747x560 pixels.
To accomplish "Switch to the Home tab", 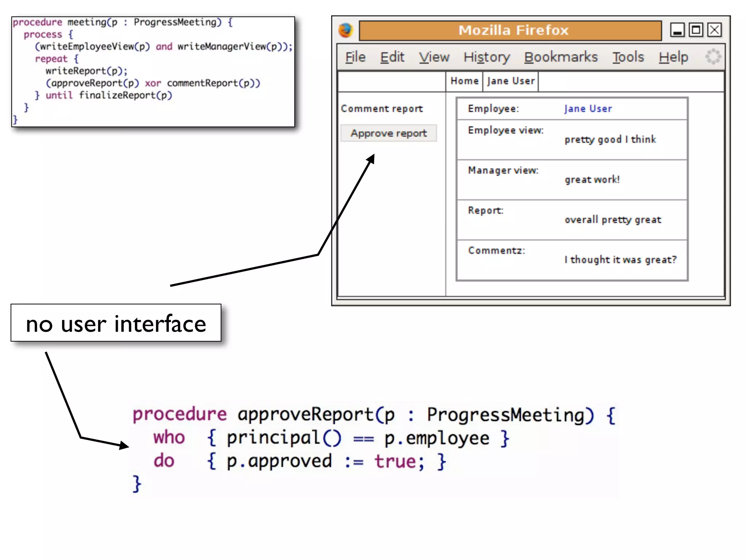I will click(x=464, y=81).
